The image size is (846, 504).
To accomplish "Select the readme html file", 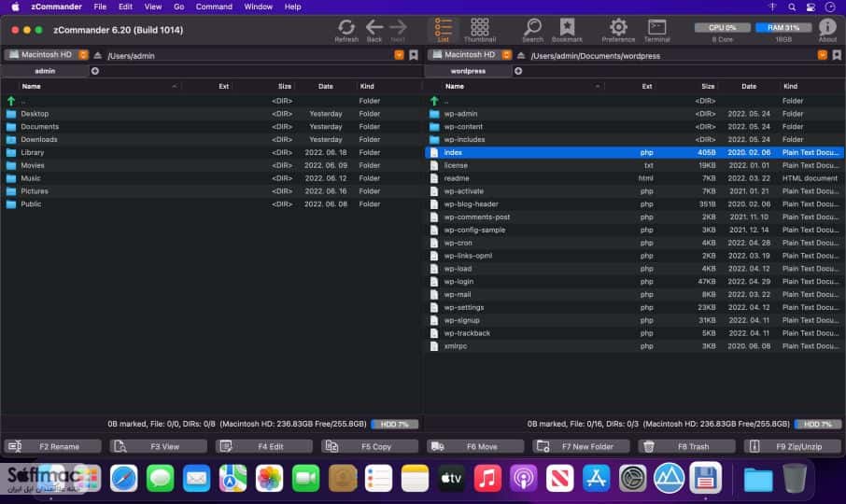I will [635, 178].
